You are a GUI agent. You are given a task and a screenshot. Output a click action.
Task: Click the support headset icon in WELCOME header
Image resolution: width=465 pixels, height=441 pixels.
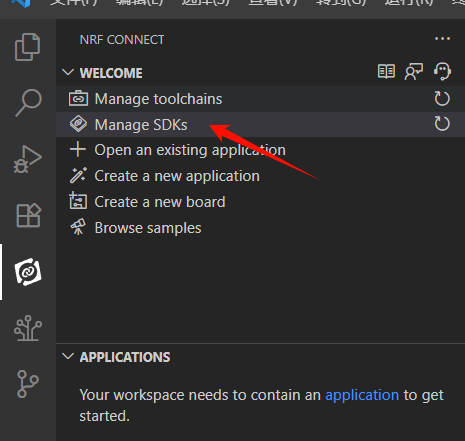tap(442, 71)
